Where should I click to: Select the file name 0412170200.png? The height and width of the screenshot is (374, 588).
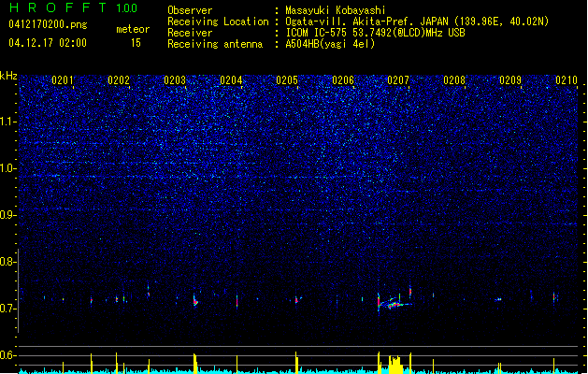click(48, 24)
